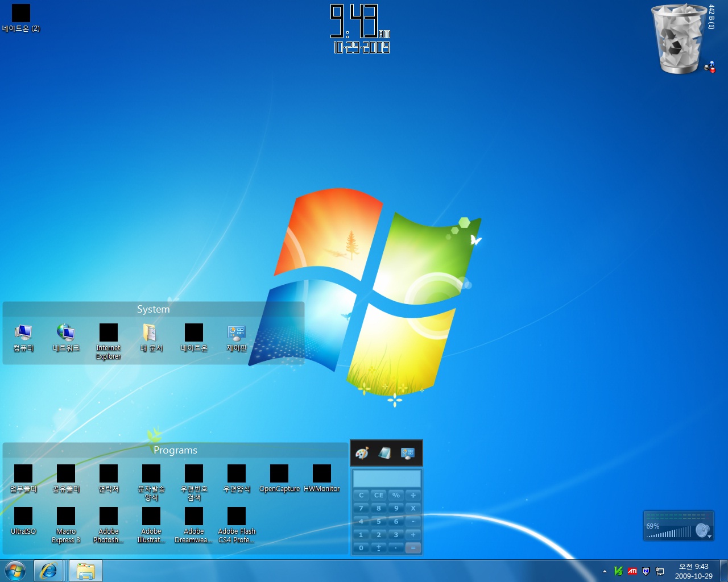Image resolution: width=728 pixels, height=582 pixels.
Task: Select the Adobe Photoshop shortcut
Action: point(109,525)
